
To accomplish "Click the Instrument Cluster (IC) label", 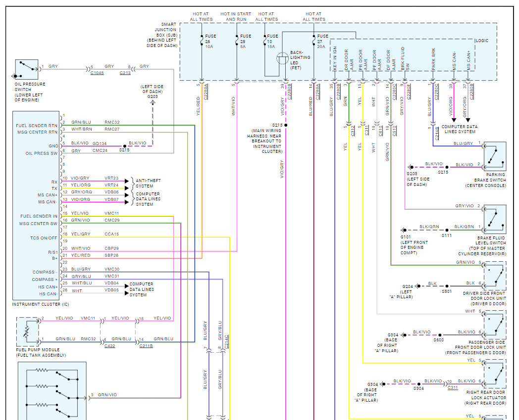I will pyautogui.click(x=40, y=304).
